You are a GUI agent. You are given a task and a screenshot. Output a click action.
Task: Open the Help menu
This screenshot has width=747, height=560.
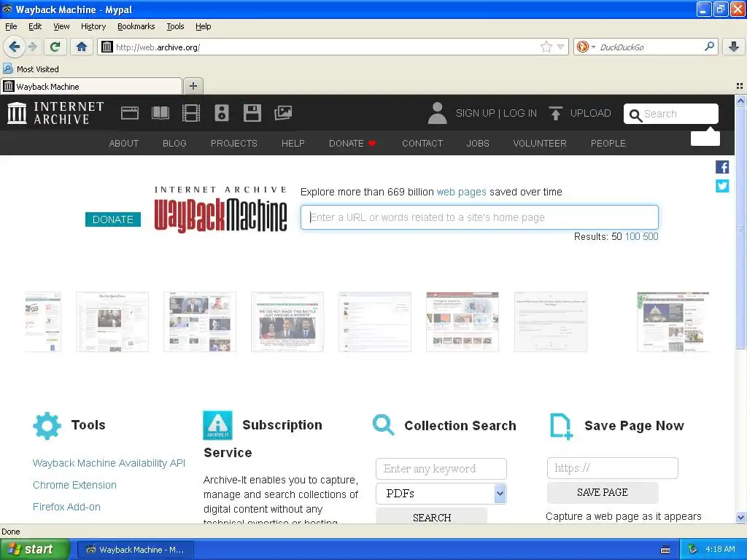[204, 26]
